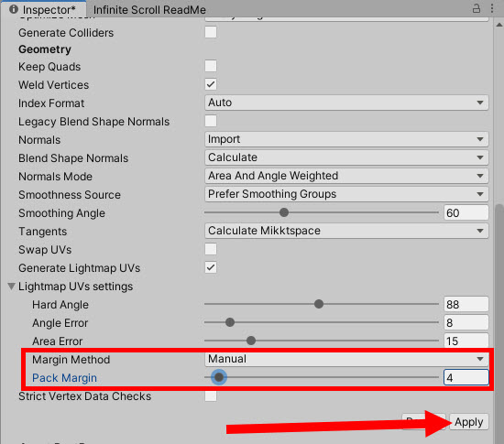Click the scrollbar up arrow
The image size is (504, 444).
499,25
